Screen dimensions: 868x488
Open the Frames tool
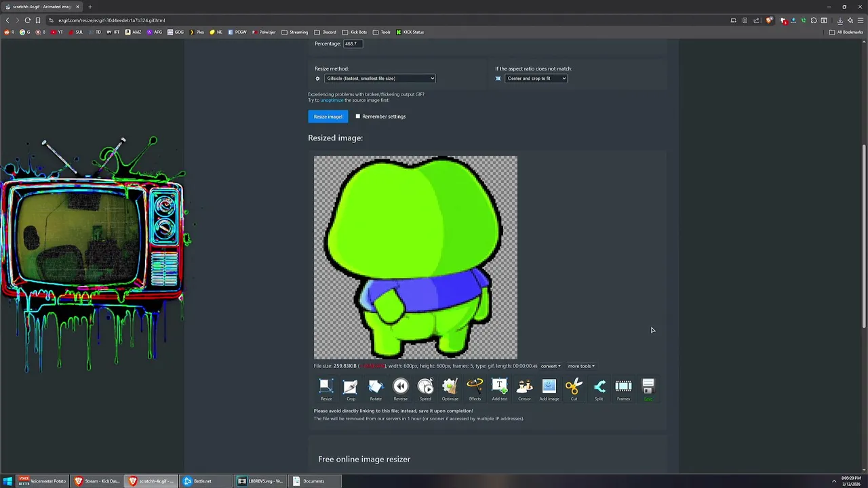point(623,390)
